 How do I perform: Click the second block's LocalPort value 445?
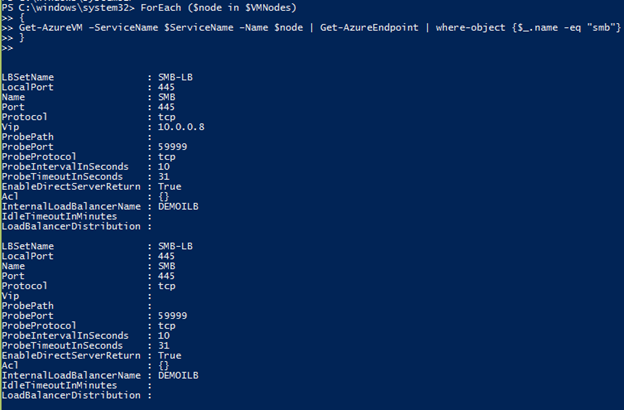[x=167, y=255]
